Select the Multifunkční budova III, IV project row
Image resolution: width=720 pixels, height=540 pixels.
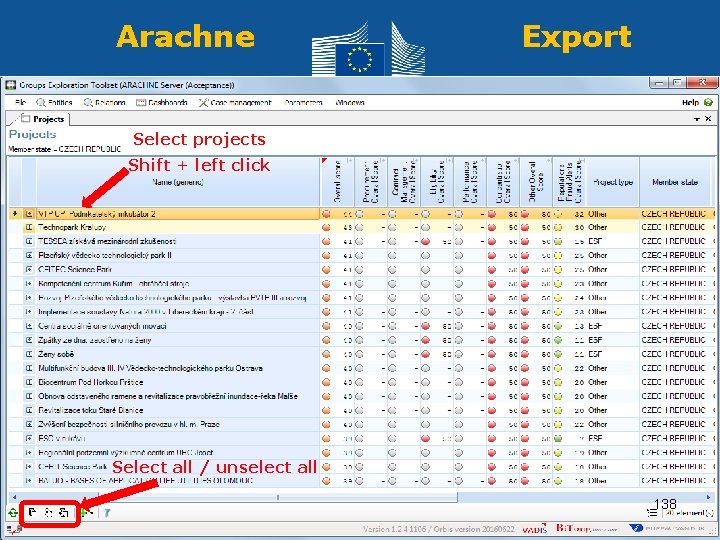click(362, 368)
